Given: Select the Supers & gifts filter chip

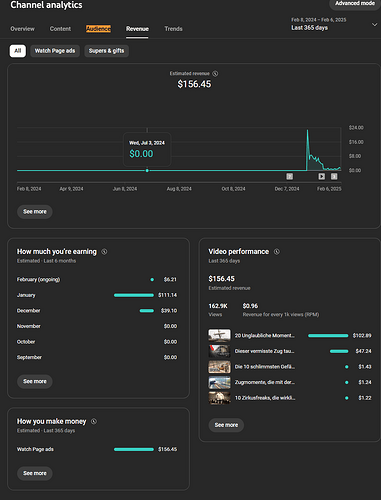Looking at the screenshot, I should 106,51.
